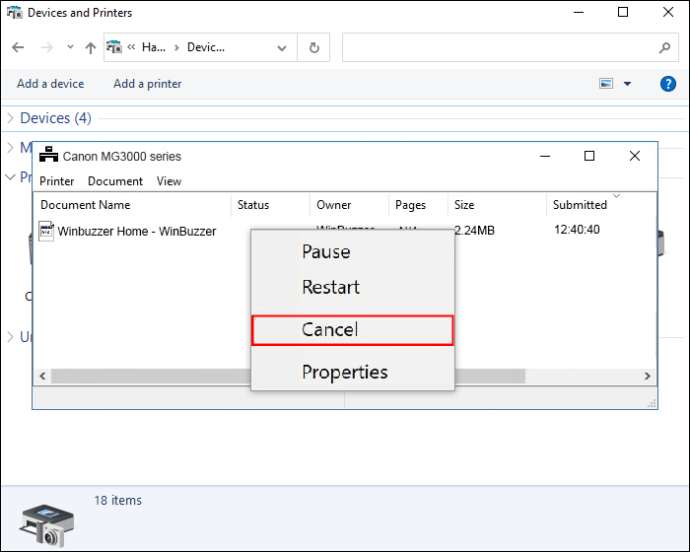Click the Devic... breadcrumb segment

(x=206, y=47)
